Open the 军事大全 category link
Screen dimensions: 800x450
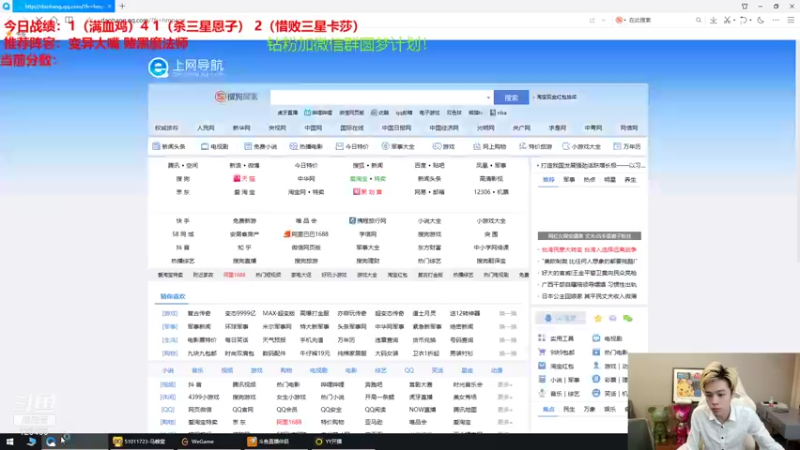point(398,146)
